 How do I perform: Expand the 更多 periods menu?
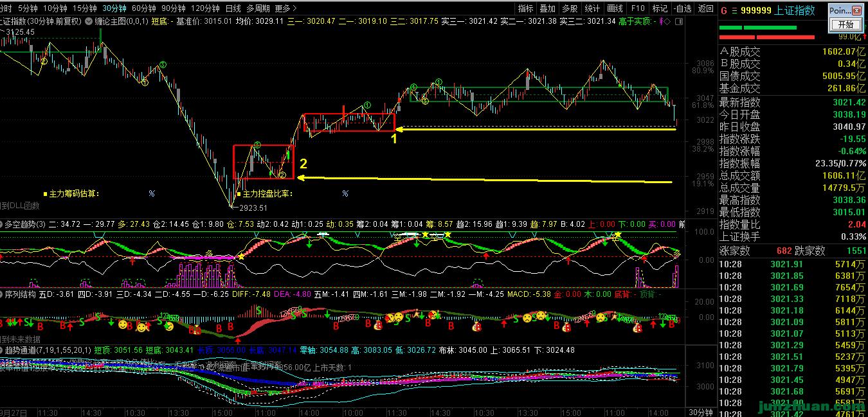[285, 8]
